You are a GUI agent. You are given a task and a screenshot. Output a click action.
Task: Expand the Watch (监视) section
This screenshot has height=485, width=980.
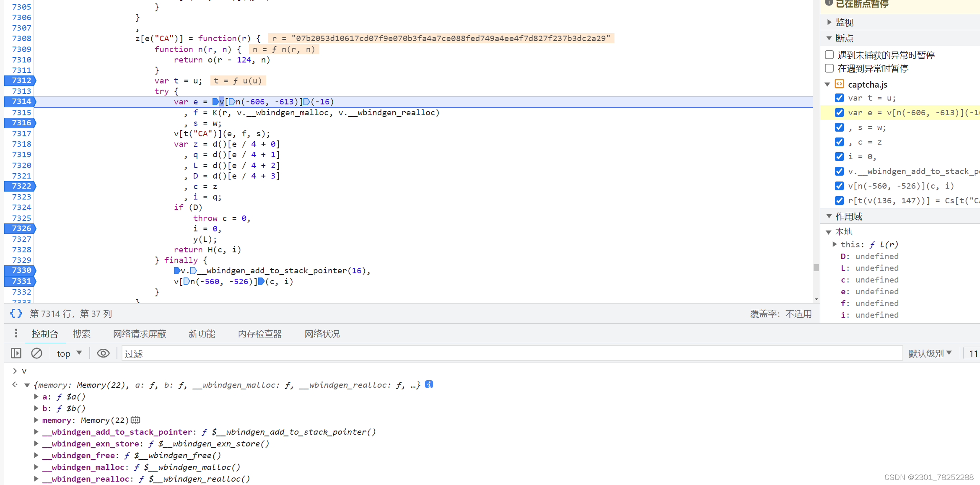(x=829, y=22)
